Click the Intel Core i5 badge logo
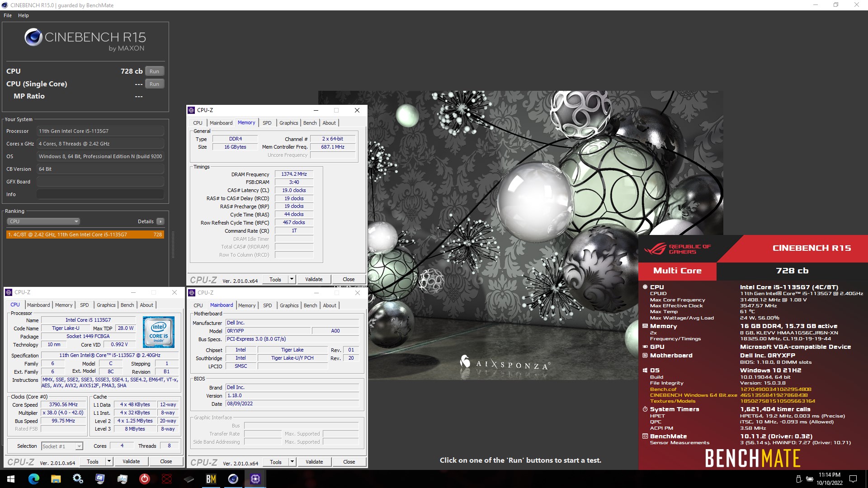Screen dimensions: 868x488 [159, 332]
